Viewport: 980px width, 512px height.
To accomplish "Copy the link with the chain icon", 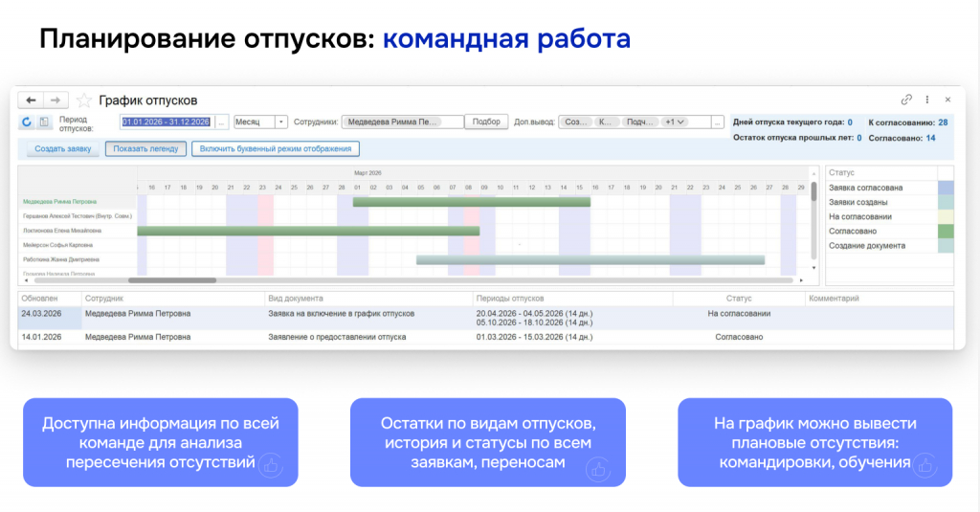I will click(906, 100).
